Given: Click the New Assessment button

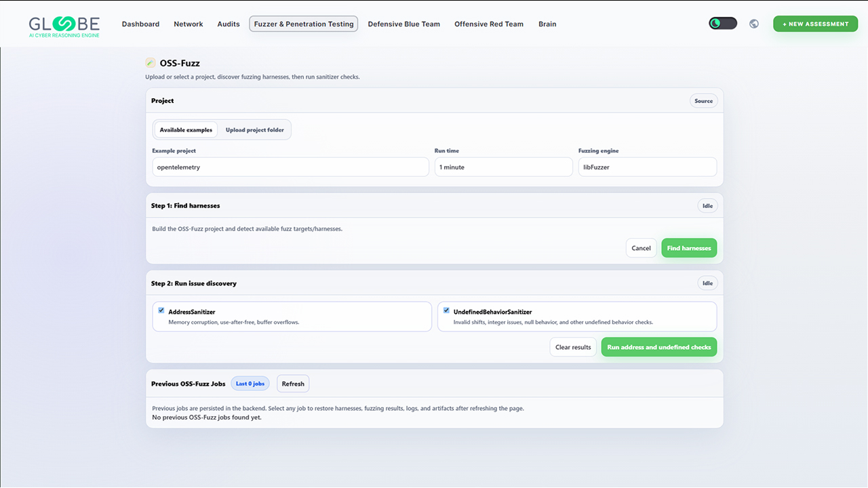Looking at the screenshot, I should pos(816,24).
